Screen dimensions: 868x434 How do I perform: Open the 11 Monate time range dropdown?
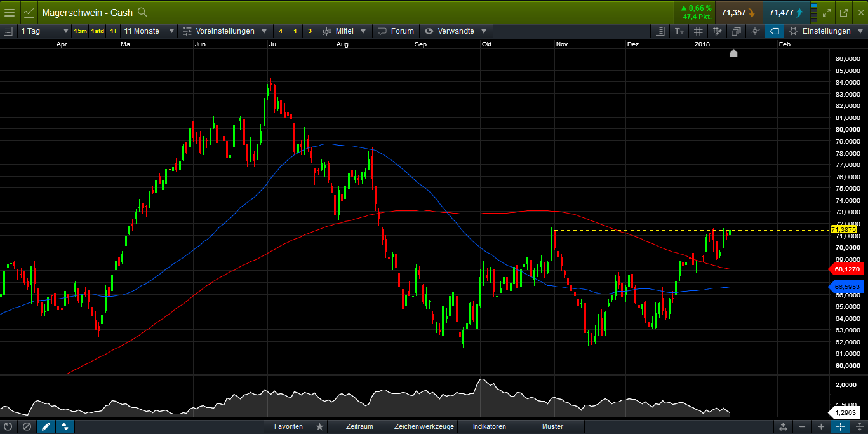coord(149,31)
